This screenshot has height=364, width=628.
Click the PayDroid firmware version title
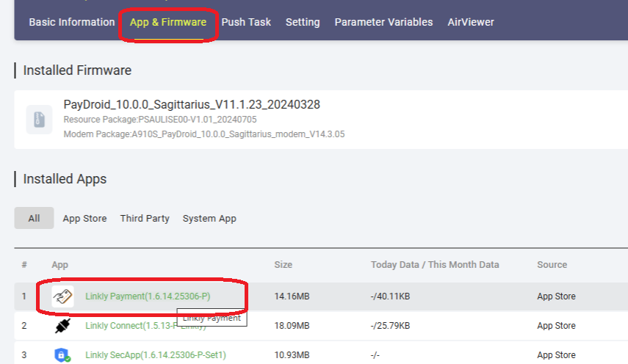(x=192, y=104)
